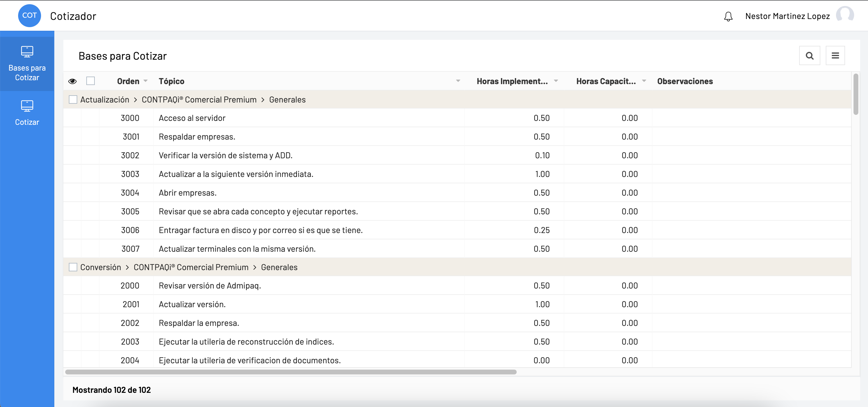Open the Horas Capacit column dropdown arrow
The height and width of the screenshot is (407, 868).
pos(644,81)
